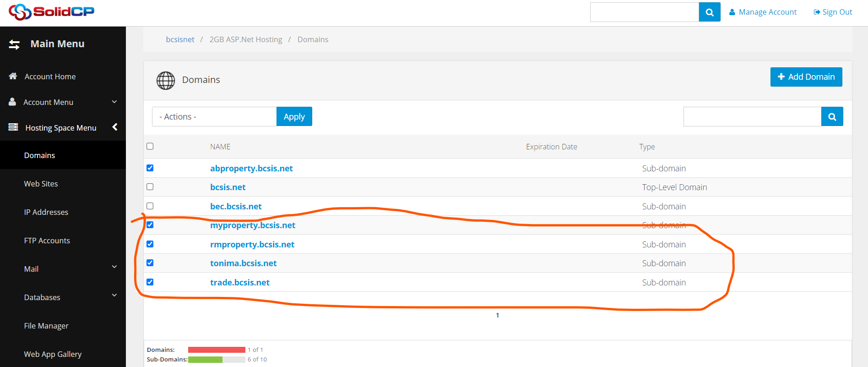Click the domains list search field
Viewport: 868px width, 367px height.
pyautogui.click(x=752, y=117)
